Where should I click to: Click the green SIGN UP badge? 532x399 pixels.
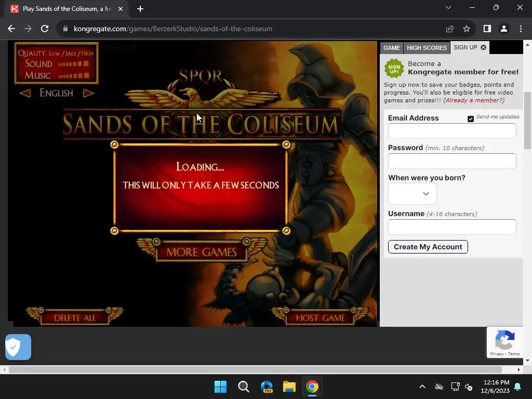394,69
